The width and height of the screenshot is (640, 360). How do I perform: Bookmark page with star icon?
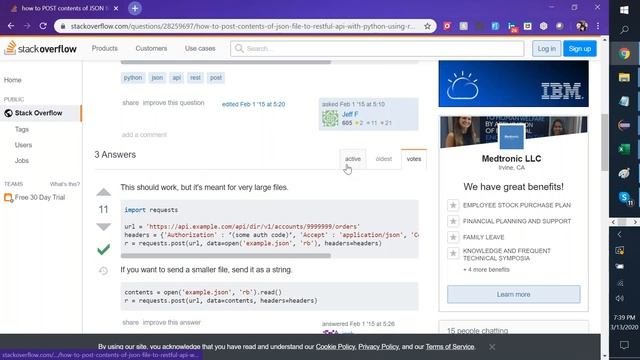[x=427, y=26]
